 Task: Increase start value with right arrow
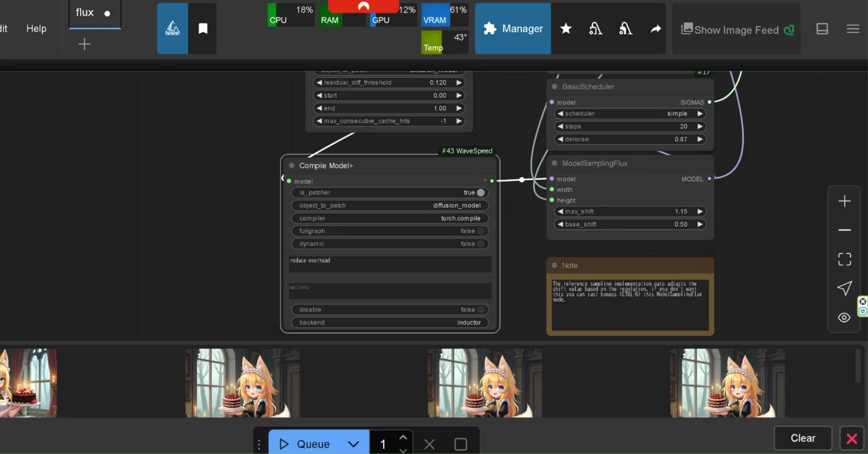[459, 96]
